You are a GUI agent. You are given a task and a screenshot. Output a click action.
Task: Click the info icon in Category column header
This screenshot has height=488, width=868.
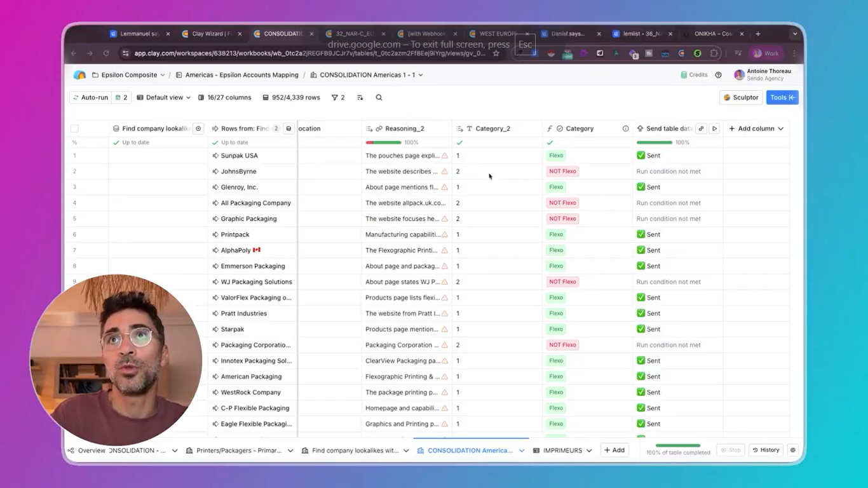click(x=625, y=128)
